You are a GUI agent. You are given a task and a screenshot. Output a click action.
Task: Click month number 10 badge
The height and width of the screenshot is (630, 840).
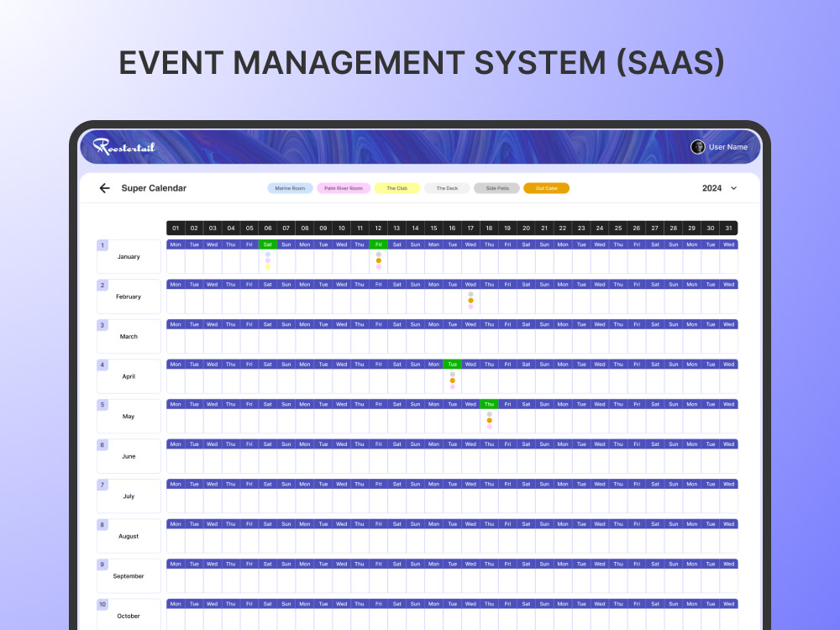tap(102, 604)
